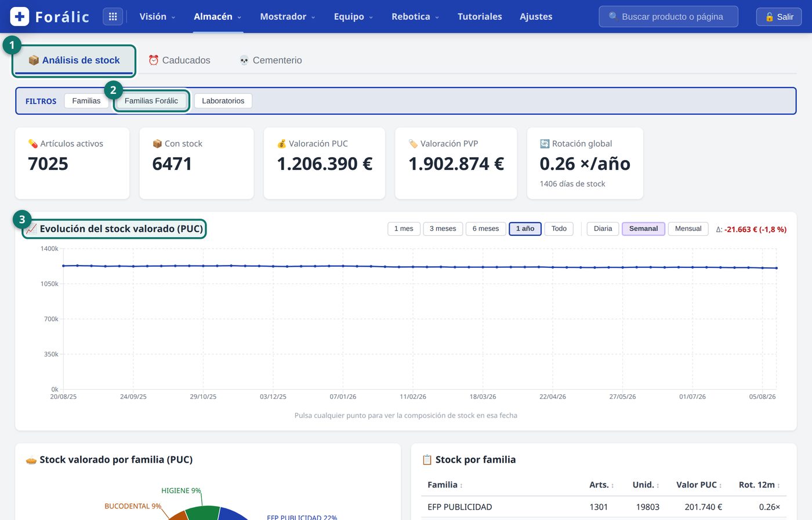Click the alarm clock icon on Caducados
The height and width of the screenshot is (520, 812).
153,60
